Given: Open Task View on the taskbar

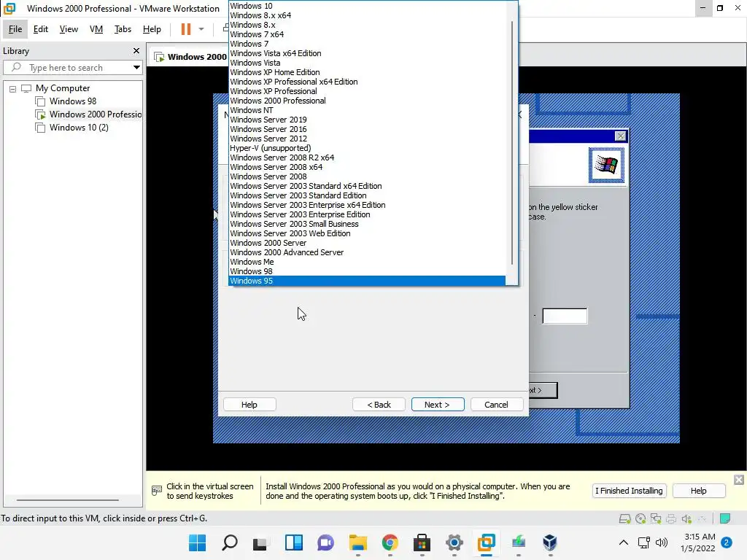Looking at the screenshot, I should (x=260, y=542).
